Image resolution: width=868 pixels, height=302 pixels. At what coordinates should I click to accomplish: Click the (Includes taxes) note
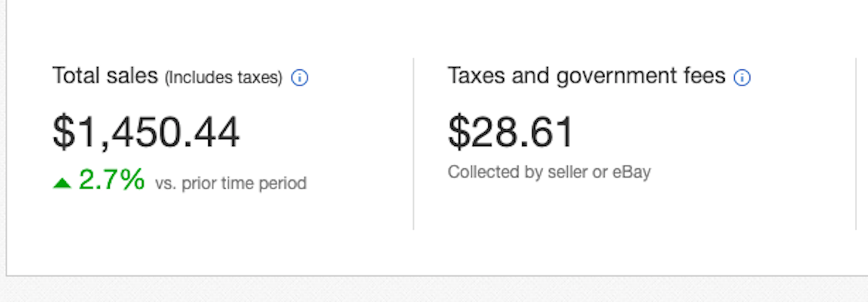[x=224, y=78]
